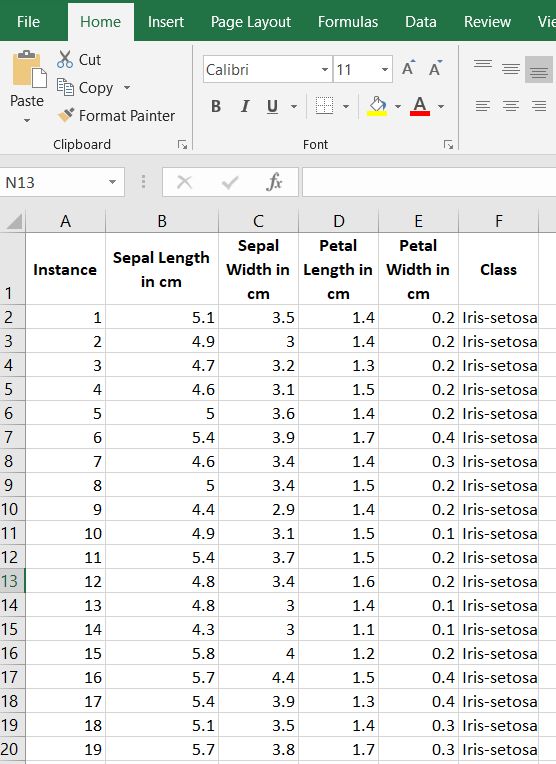Select column A header
This screenshot has width=556, height=764.
click(x=65, y=221)
